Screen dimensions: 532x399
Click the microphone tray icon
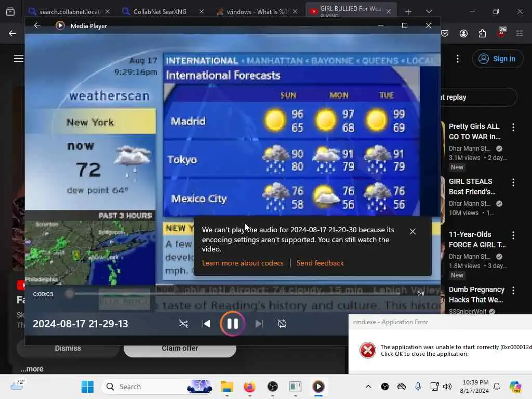418,387
